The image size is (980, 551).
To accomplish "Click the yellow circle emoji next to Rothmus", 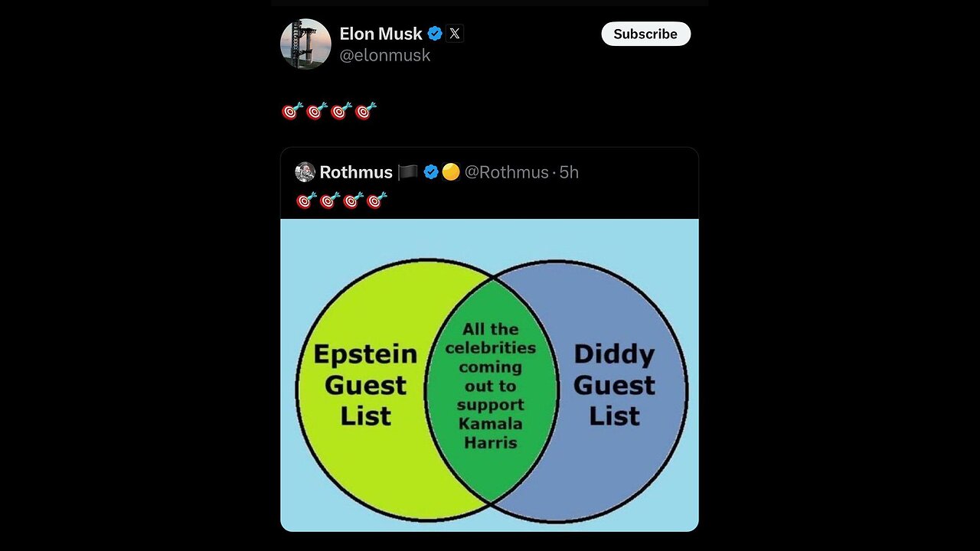I will tap(451, 172).
